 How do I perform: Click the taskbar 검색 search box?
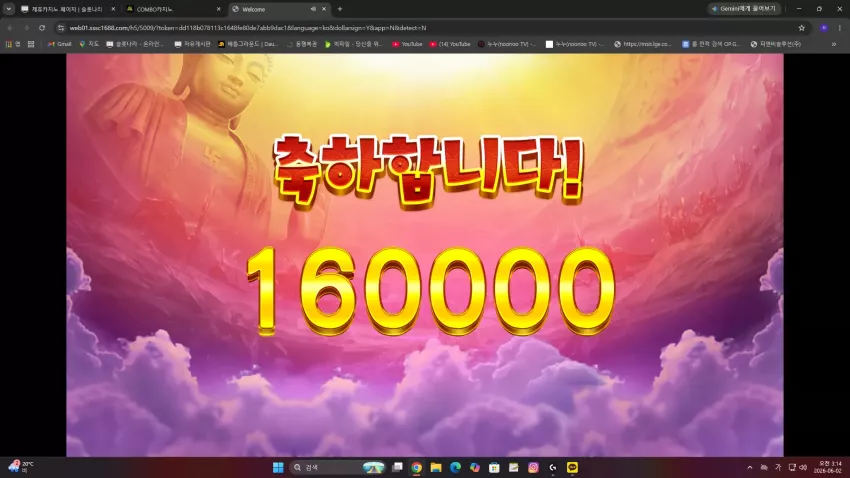[x=337, y=467]
